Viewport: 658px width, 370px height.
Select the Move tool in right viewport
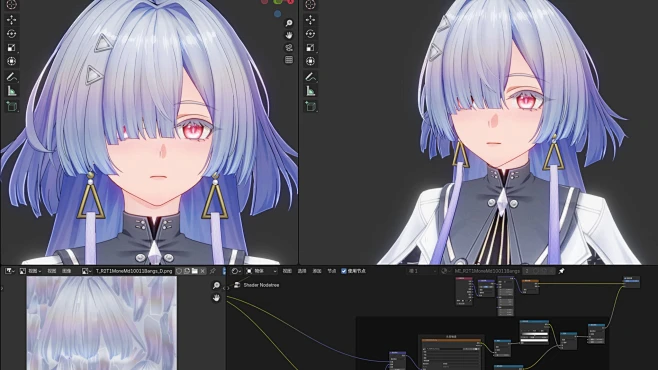coord(310,20)
